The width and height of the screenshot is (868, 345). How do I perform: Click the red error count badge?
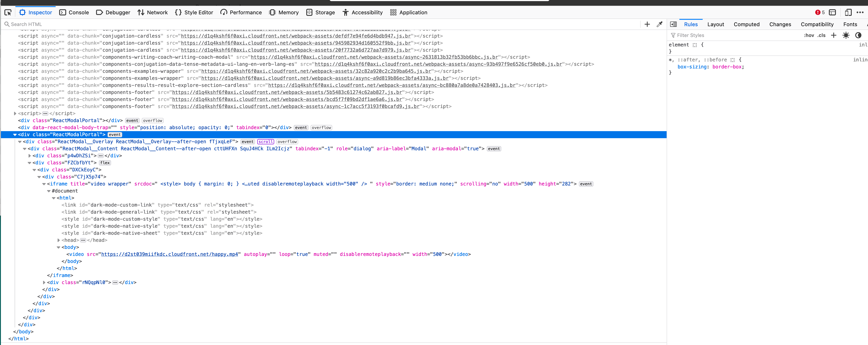pyautogui.click(x=818, y=12)
